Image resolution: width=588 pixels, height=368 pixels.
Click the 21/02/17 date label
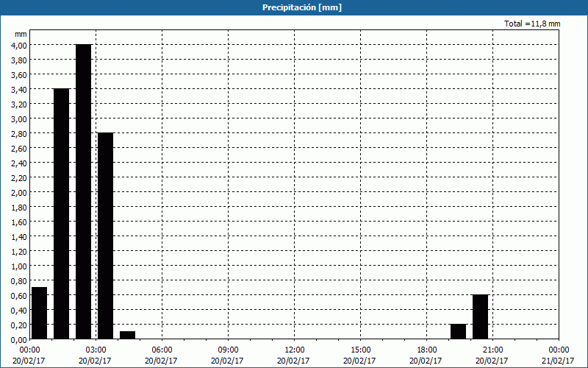click(x=558, y=361)
